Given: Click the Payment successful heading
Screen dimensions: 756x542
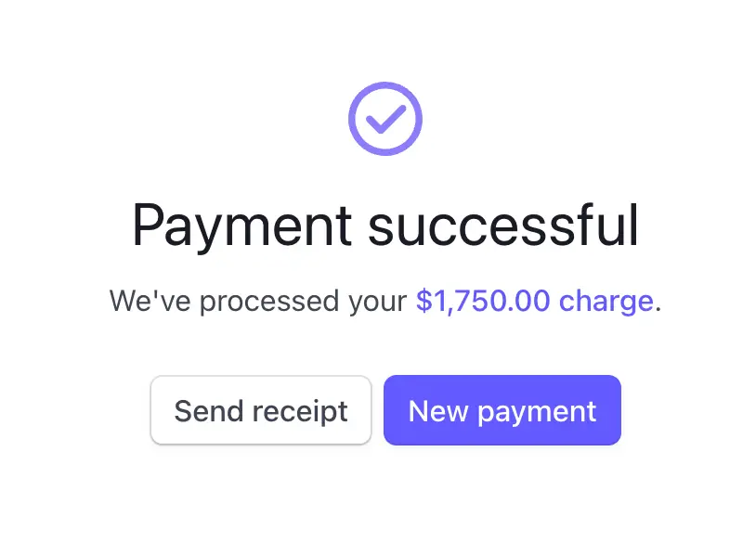Looking at the screenshot, I should point(385,225).
